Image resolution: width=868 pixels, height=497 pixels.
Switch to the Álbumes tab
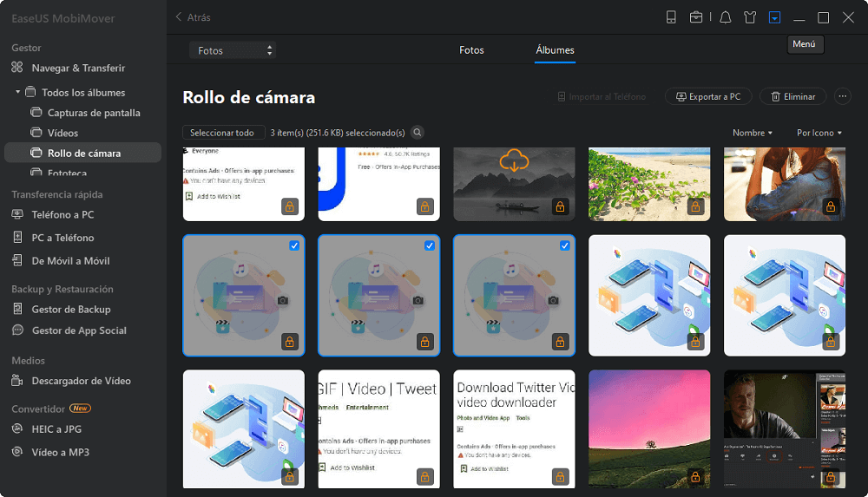555,50
